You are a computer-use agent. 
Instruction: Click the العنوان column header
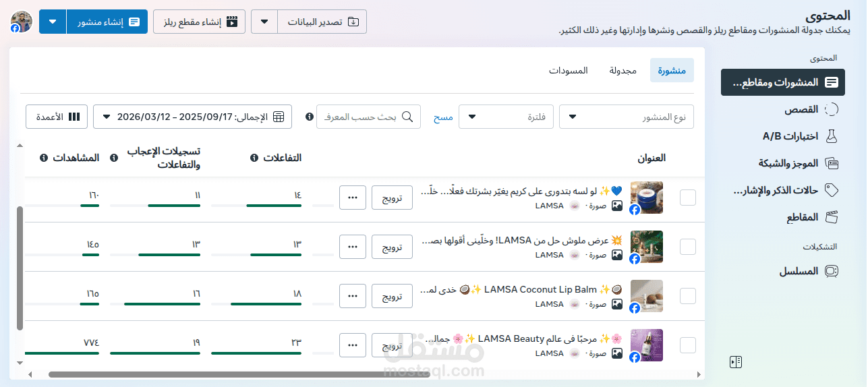652,158
